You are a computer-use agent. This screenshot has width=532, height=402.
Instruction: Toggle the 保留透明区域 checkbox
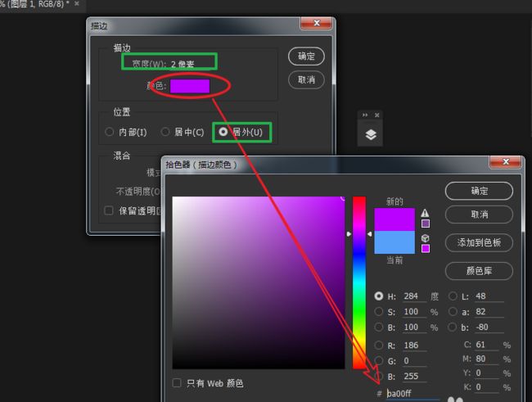pos(109,210)
